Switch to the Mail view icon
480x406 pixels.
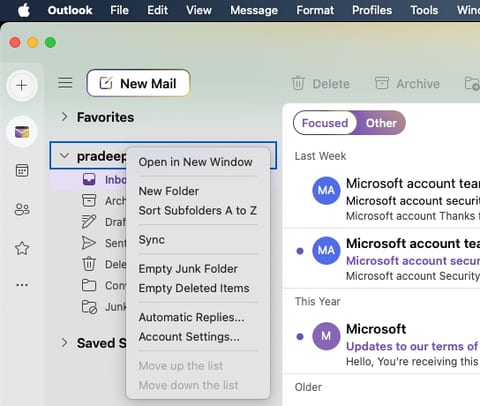(22, 132)
